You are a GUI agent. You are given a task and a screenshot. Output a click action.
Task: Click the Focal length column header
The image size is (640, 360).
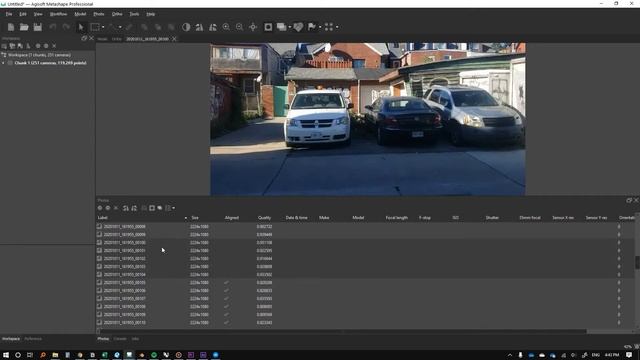pos(397,218)
